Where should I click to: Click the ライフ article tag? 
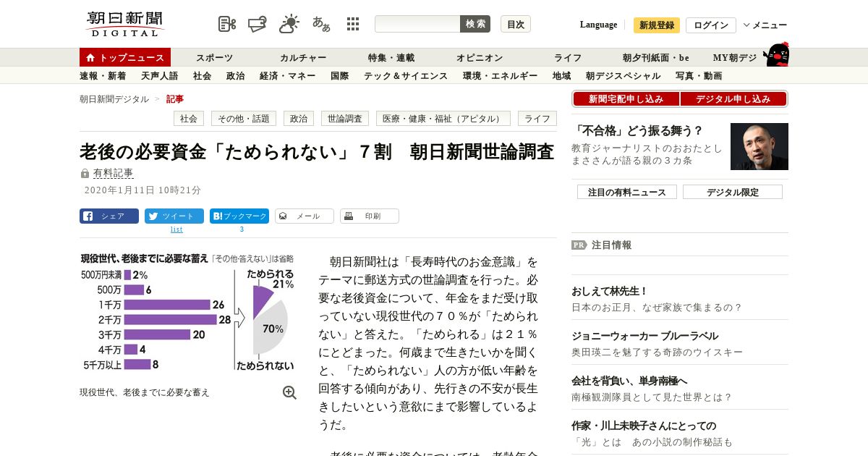(x=537, y=119)
